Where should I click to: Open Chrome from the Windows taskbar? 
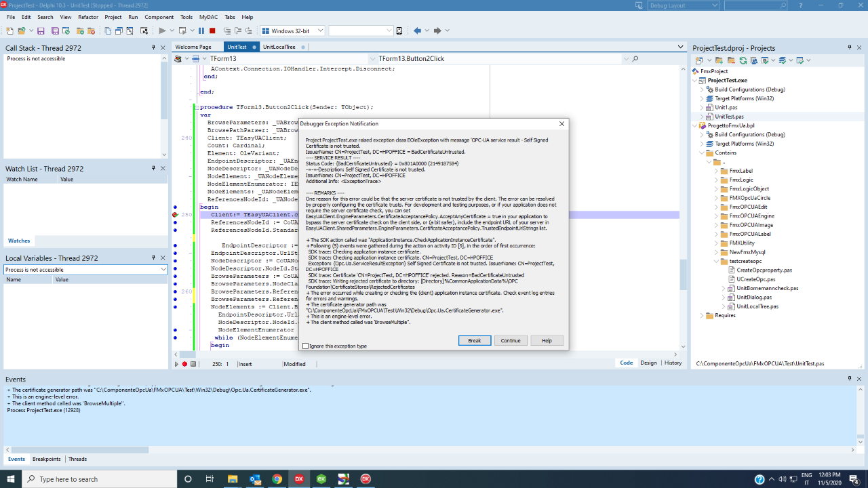tap(277, 479)
